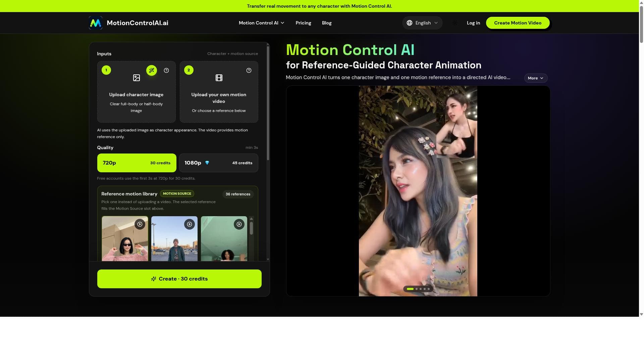Play preview of parking lot man reference
This screenshot has width=644, height=362.
pyautogui.click(x=190, y=224)
